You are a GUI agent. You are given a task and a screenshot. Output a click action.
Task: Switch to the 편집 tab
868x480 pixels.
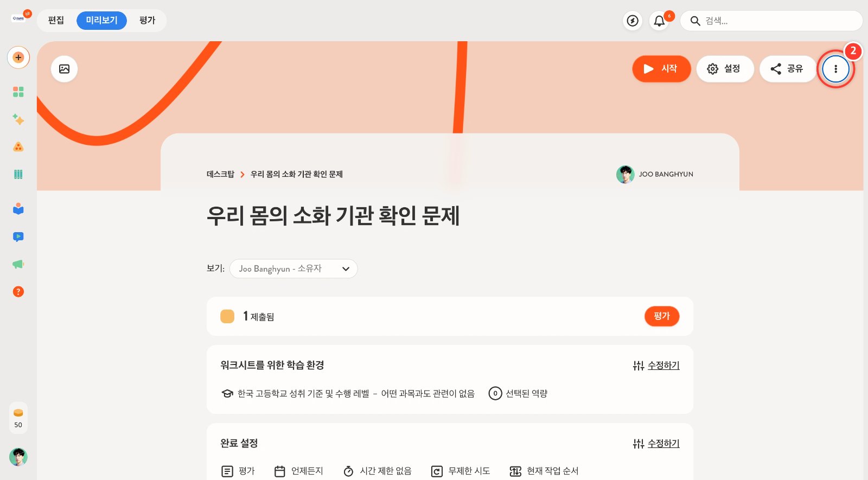pos(56,21)
